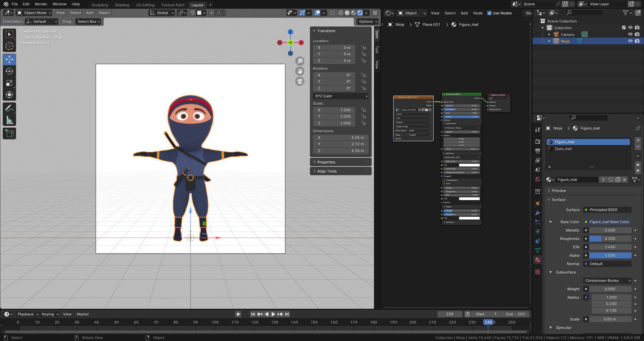Toggle X-ray display in viewport header

(332, 13)
